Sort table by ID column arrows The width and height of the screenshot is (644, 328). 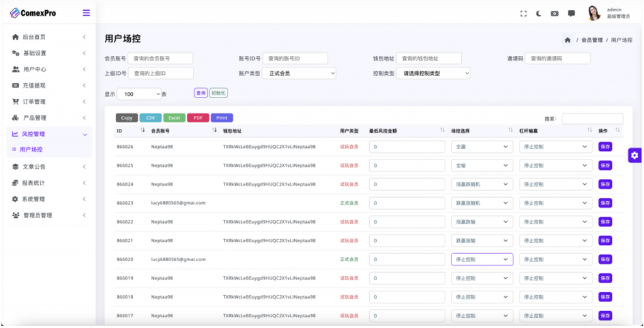[x=143, y=130]
